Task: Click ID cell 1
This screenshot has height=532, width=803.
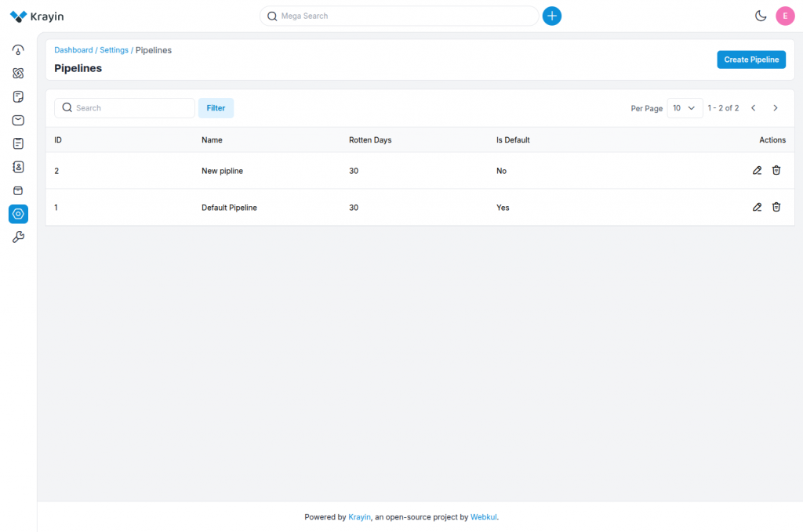Action: click(x=56, y=208)
